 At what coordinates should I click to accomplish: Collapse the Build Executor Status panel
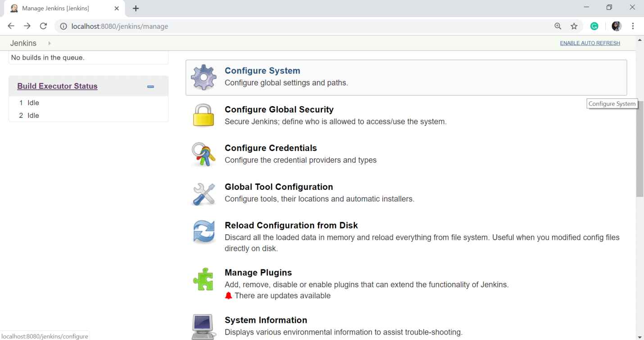[151, 86]
